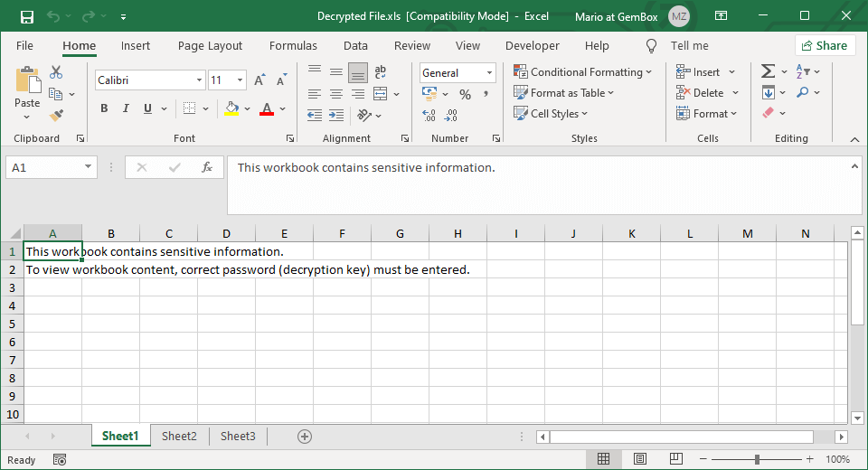This screenshot has width=868, height=470.
Task: Toggle Bold formatting
Action: click(104, 108)
